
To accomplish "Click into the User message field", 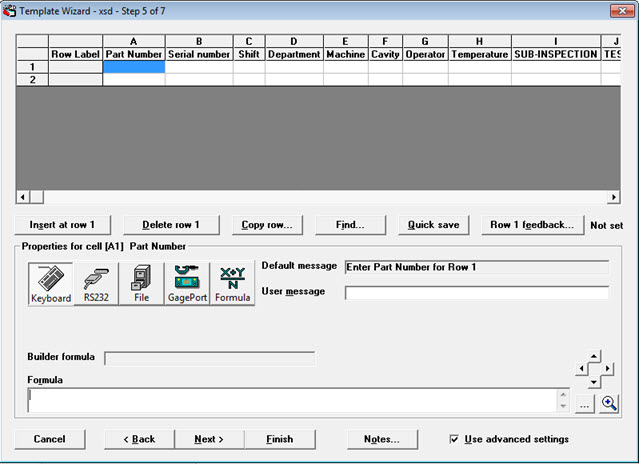I will click(476, 293).
